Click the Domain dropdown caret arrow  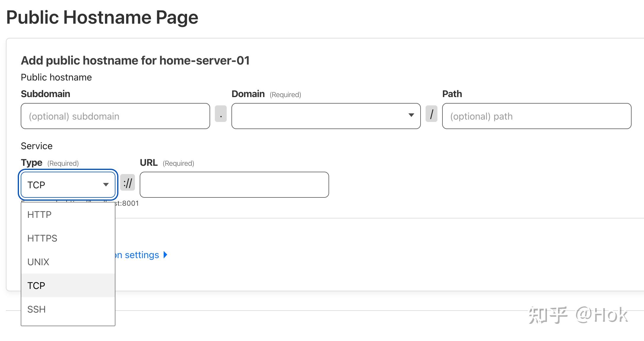(x=411, y=115)
